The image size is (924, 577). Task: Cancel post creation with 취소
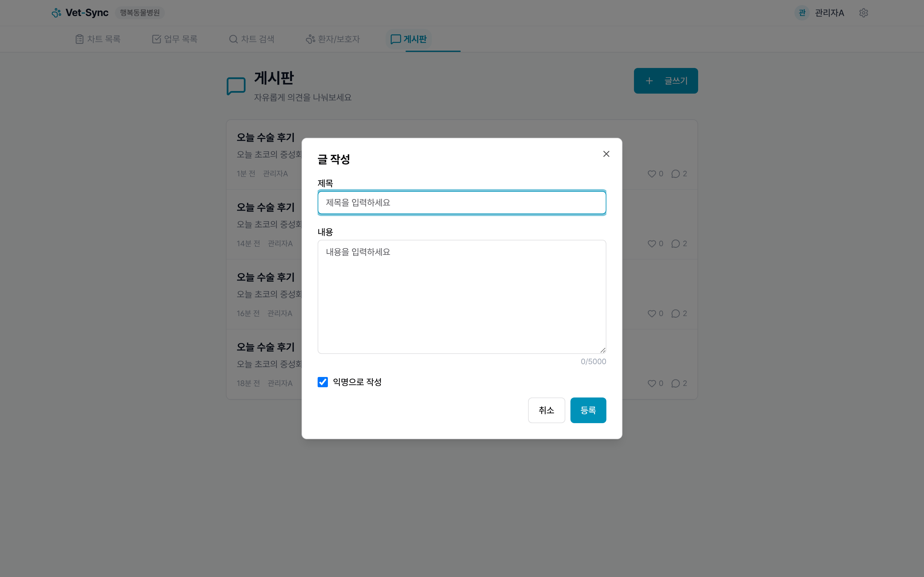[546, 410]
